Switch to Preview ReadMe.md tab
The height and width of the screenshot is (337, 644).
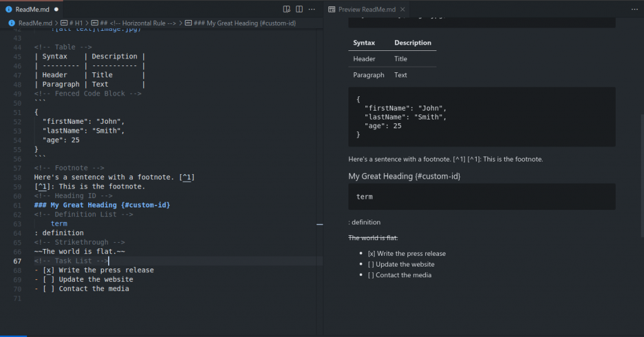367,9
